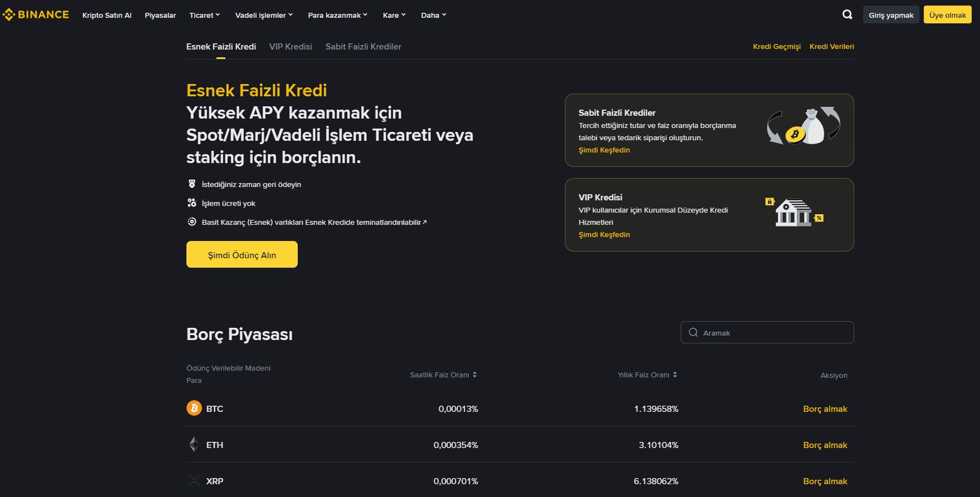
Task: Click Şimdi Keşfedin under VIP Kredisi
Action: 604,235
